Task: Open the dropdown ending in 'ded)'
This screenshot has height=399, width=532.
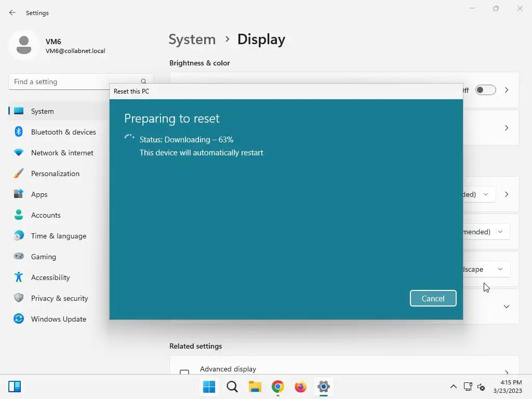Action: pos(479,194)
